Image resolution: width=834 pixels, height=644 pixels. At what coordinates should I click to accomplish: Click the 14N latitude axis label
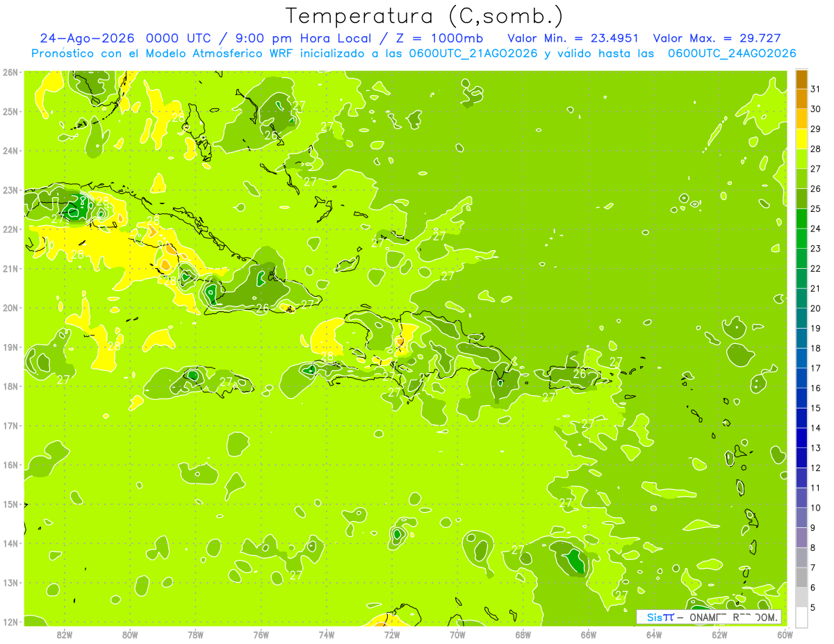point(10,543)
